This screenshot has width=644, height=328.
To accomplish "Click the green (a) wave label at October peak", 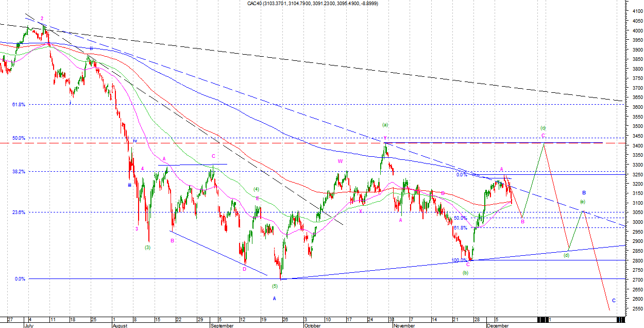I will tap(385, 125).
